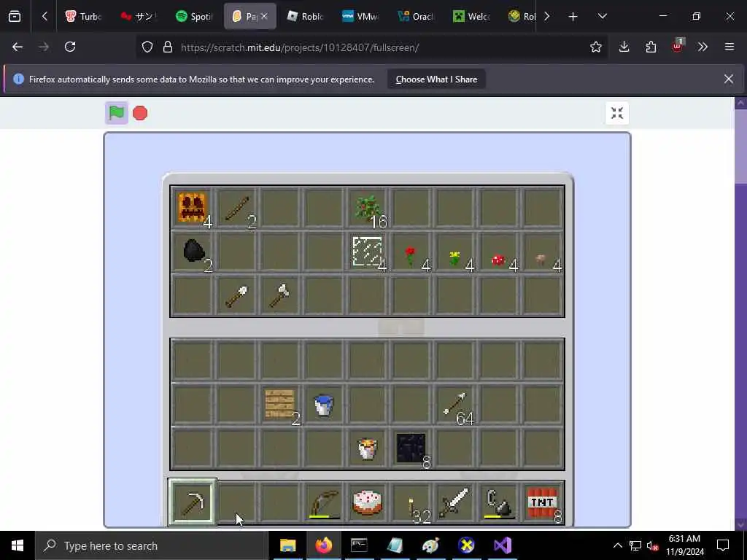This screenshot has width=747, height=560.
Task: Pick up the water bucket
Action: 324,405
